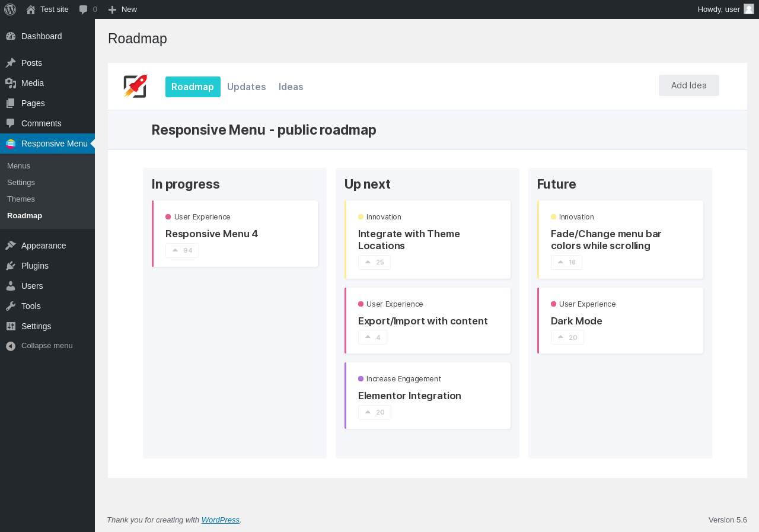The image size is (759, 532).
Task: Click User Experience label on Dark Mode card
Action: pyautogui.click(x=588, y=304)
